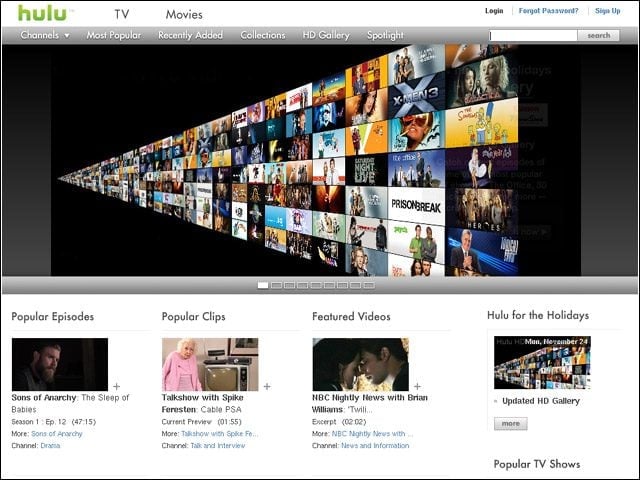This screenshot has height=480, width=640.
Task: Select the third carousel slide indicator
Action: click(289, 285)
